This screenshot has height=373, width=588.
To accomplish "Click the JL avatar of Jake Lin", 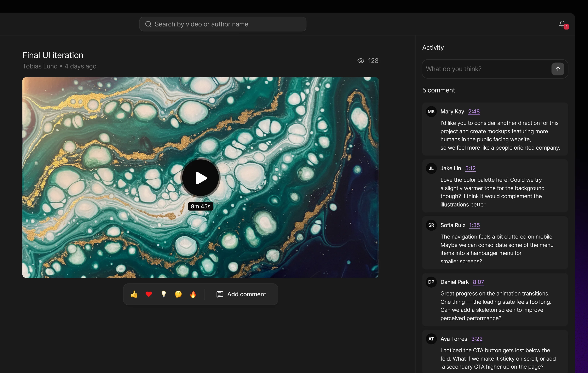I will [x=431, y=168].
